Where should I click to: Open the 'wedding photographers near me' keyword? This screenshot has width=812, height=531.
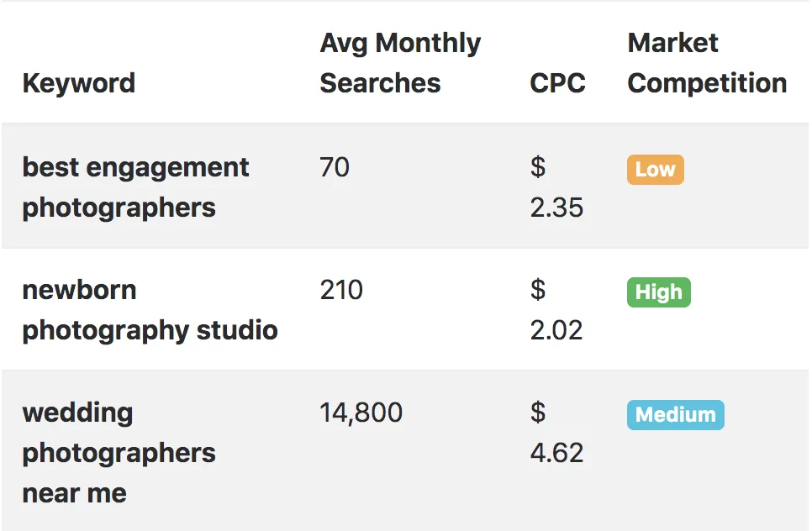119,453
